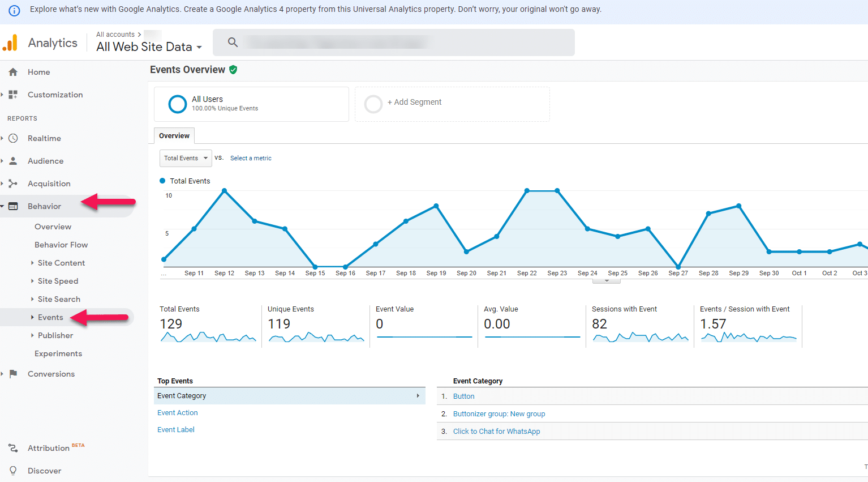Click the Select a metric link
Viewport: 868px width, 482px height.
[x=251, y=159]
